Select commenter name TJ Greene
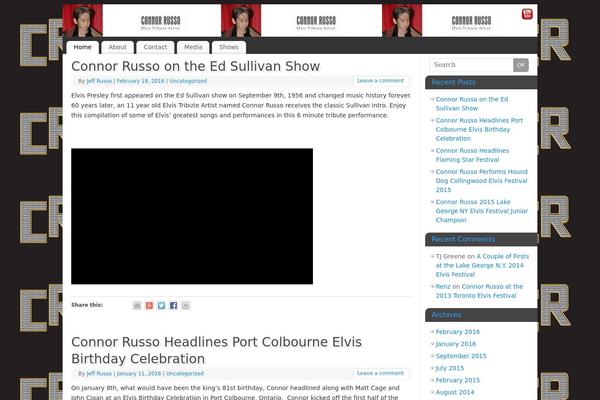Viewport: 600px width, 400px height. point(450,256)
